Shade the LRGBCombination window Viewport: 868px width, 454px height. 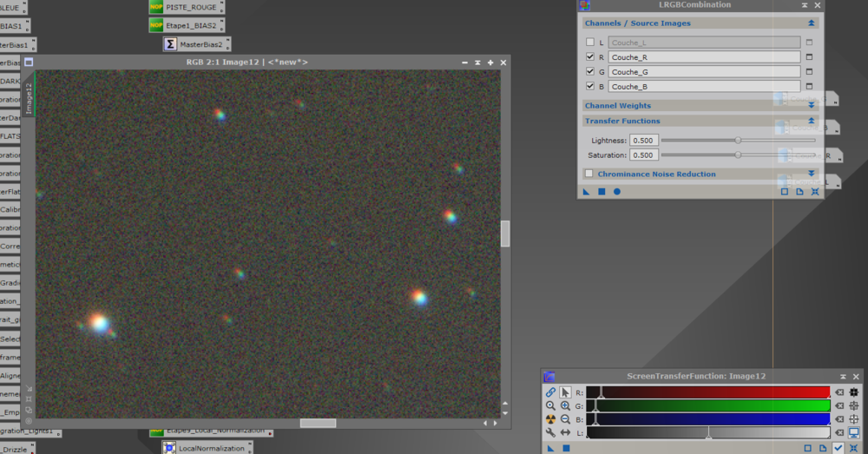click(805, 5)
